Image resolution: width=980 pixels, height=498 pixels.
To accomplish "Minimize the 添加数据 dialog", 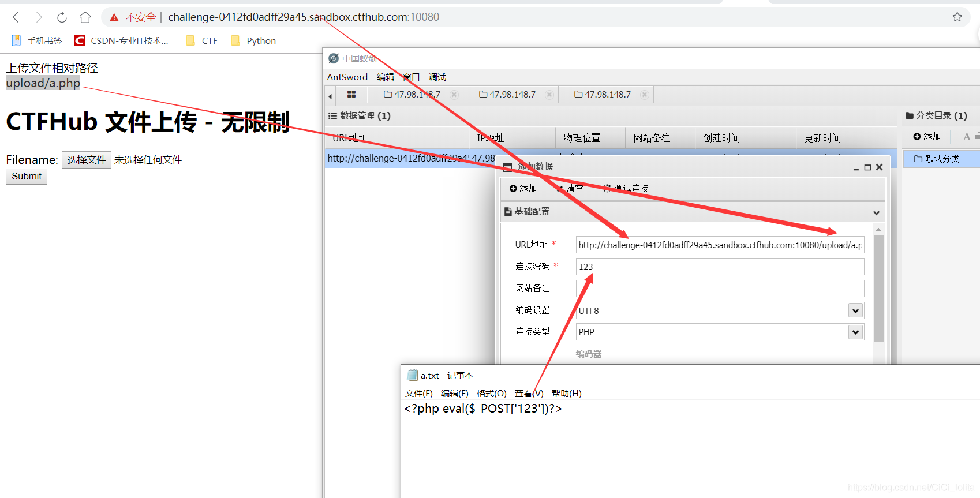I will coord(856,168).
